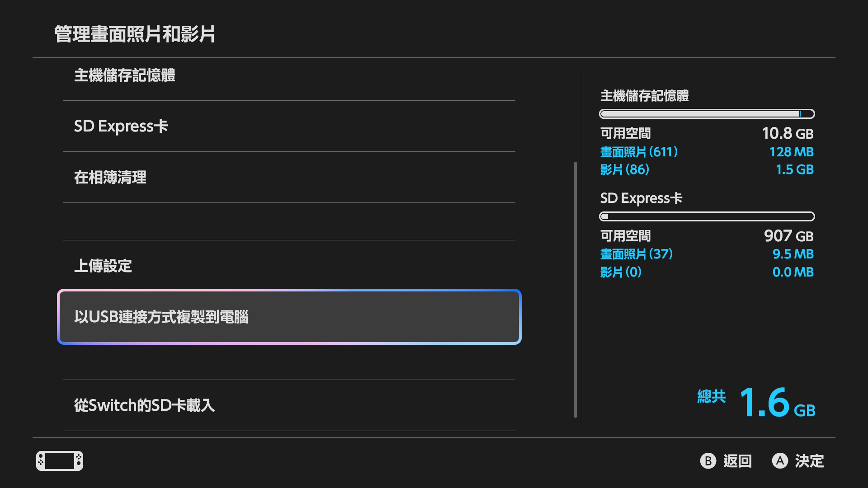Open 在相簿清理 option
868x488 pixels.
[289, 177]
